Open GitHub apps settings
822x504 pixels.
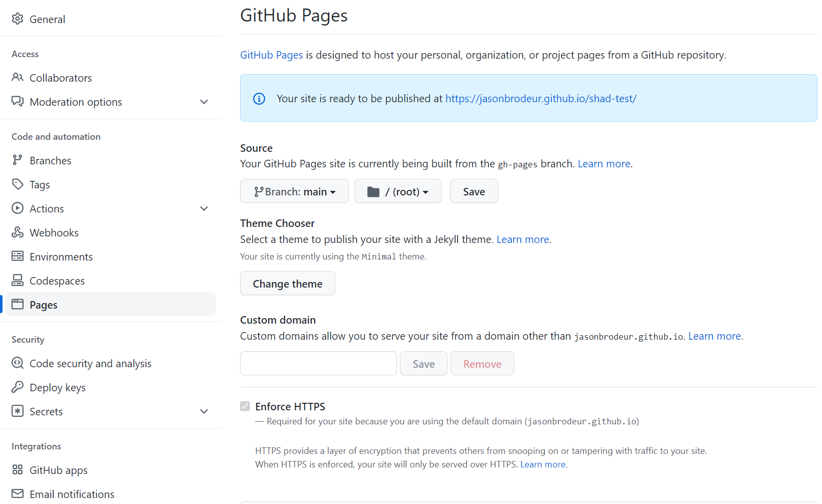click(x=111, y=470)
